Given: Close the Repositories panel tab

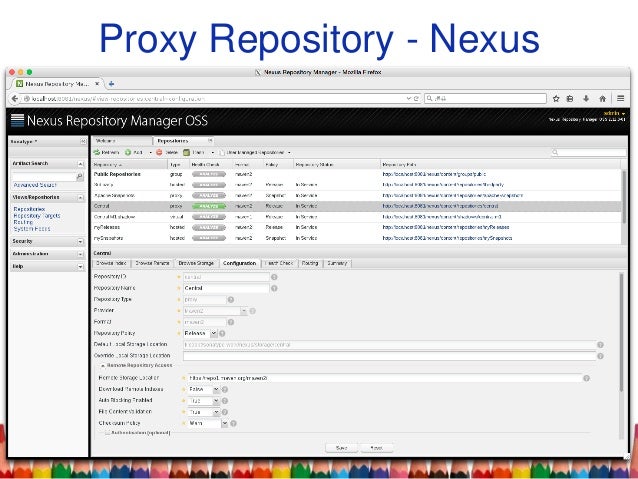Looking at the screenshot, I should pyautogui.click(x=210, y=140).
